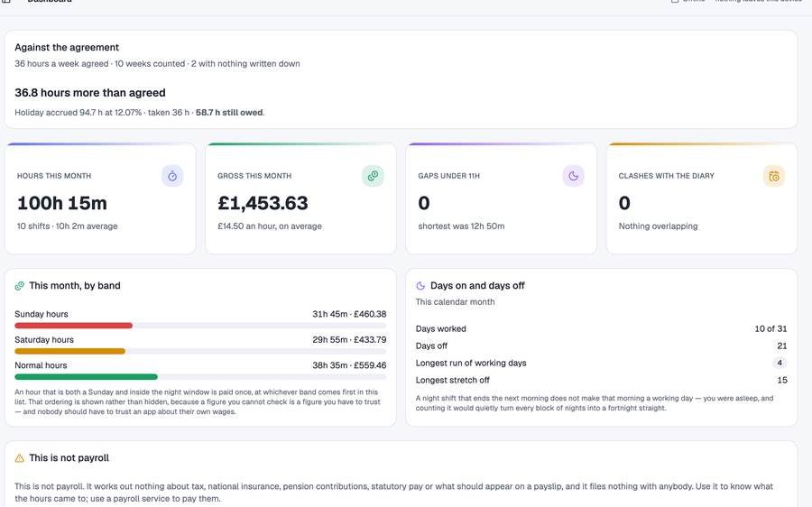Click the Days off value 21

point(782,346)
